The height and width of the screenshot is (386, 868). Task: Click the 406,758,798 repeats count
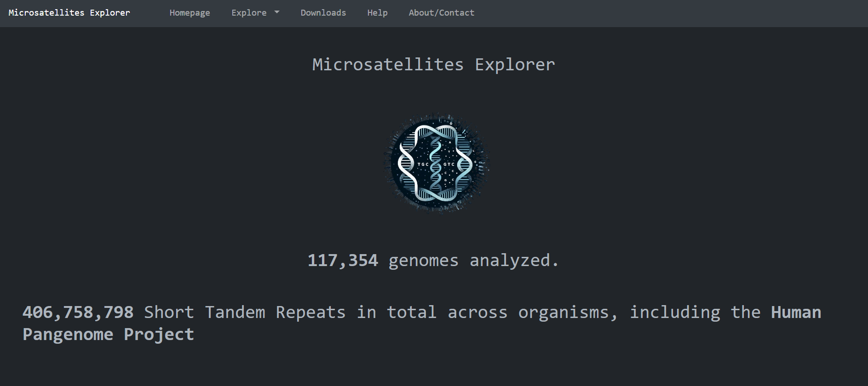tap(78, 312)
